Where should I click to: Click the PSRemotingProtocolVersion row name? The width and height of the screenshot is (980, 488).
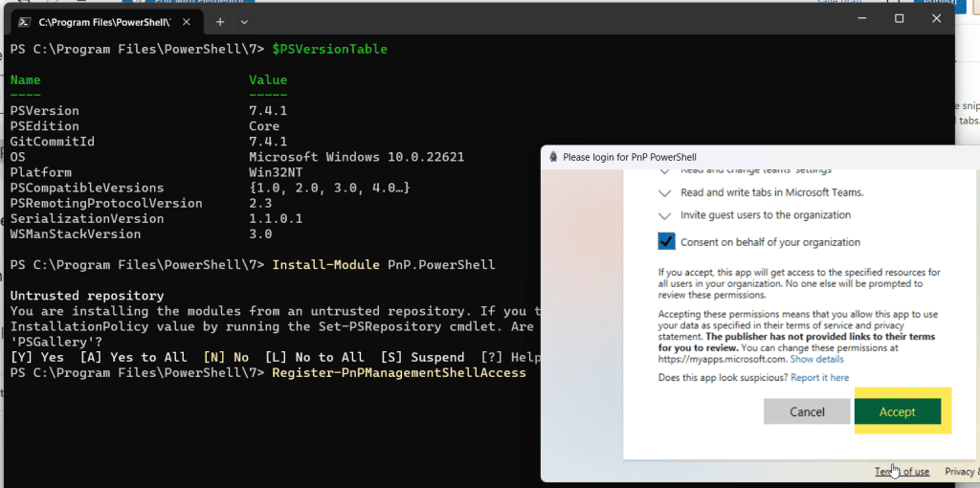[x=106, y=204]
